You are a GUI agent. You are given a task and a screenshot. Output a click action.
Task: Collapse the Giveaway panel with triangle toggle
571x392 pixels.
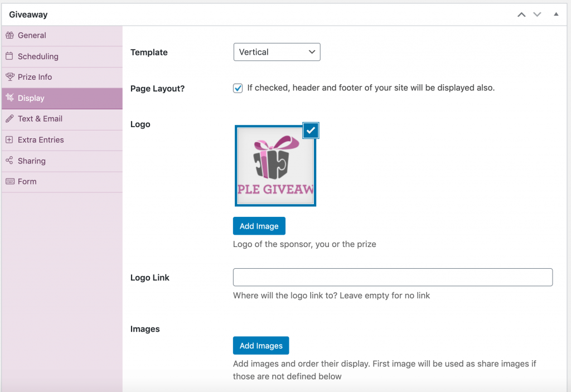pos(556,14)
